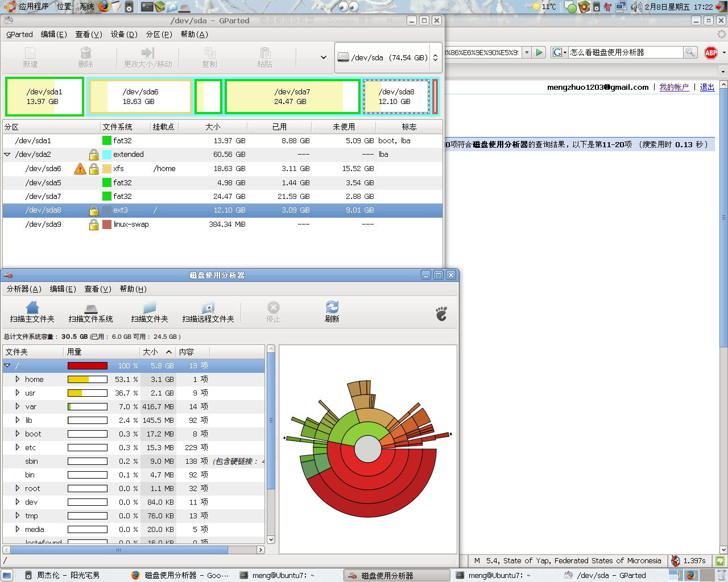Expand the var folder row
The height and width of the screenshot is (582, 728).
(x=18, y=406)
